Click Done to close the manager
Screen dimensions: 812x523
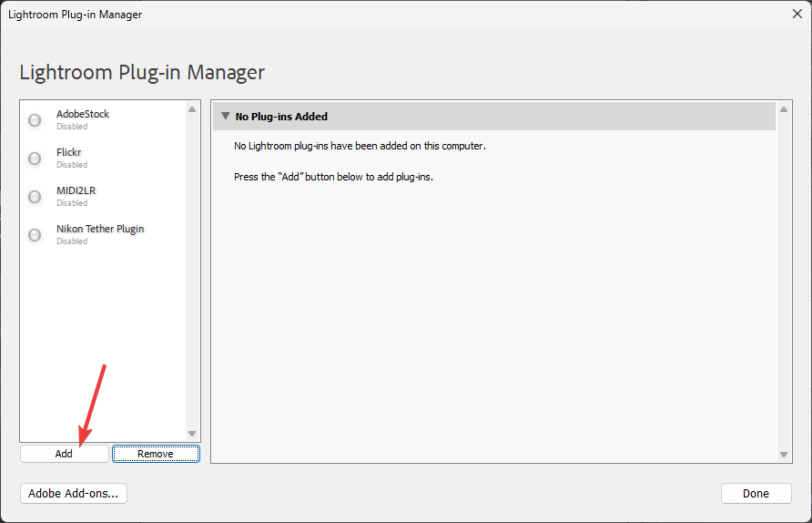pyautogui.click(x=756, y=493)
